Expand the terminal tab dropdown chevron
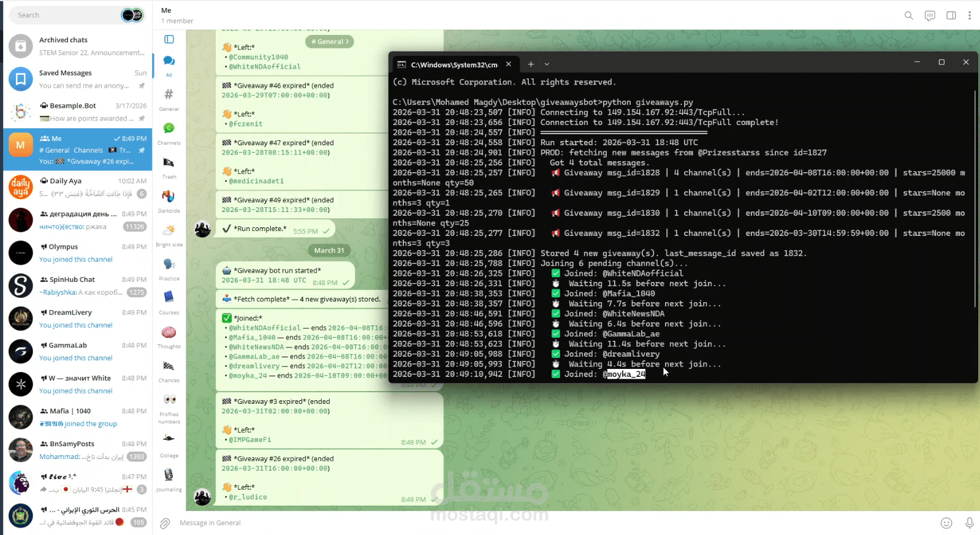Image resolution: width=980 pixels, height=535 pixels. 547,64
